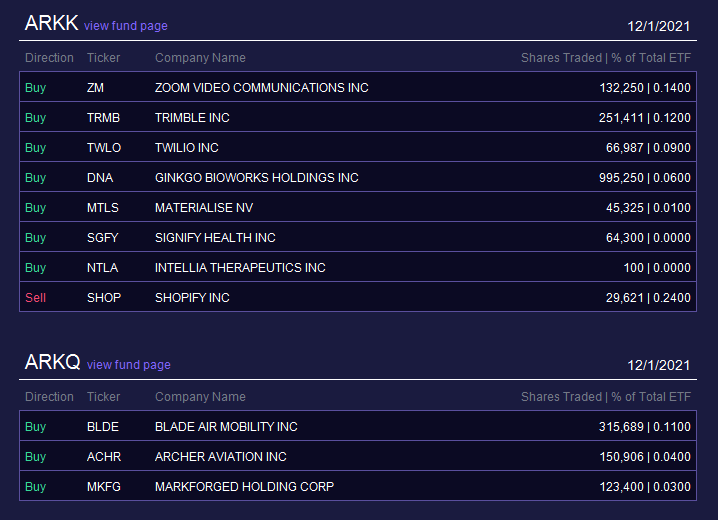Click GINKGO BIOWORKS HOLDINGS INC row
This screenshot has width=718, height=520.
[358, 177]
